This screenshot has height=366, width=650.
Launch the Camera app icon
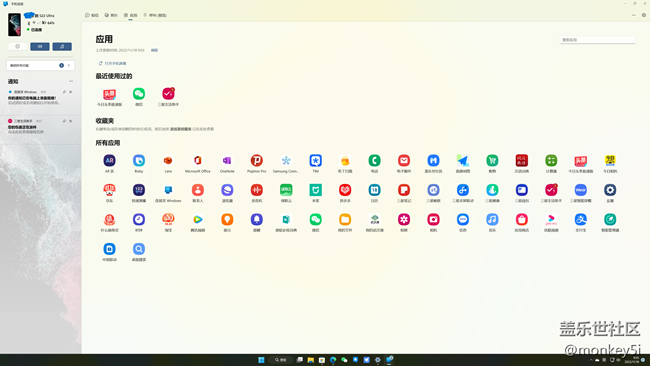point(433,219)
